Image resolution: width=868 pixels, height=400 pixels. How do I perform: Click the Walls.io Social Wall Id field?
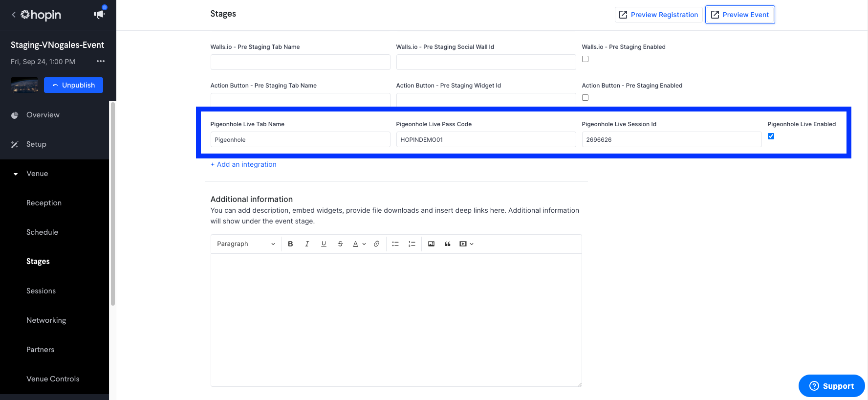point(486,62)
